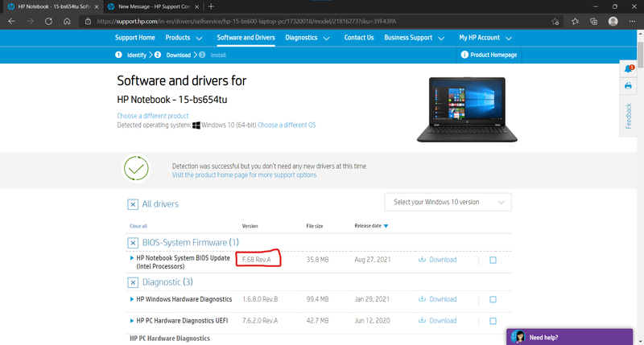
Task: Open the browser profile avatar
Action: click(613, 22)
